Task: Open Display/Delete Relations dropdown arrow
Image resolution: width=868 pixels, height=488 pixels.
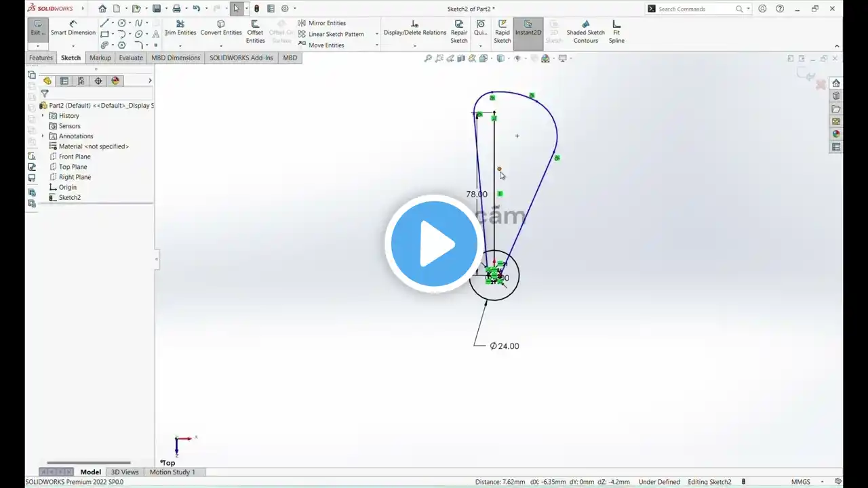Action: click(x=415, y=45)
